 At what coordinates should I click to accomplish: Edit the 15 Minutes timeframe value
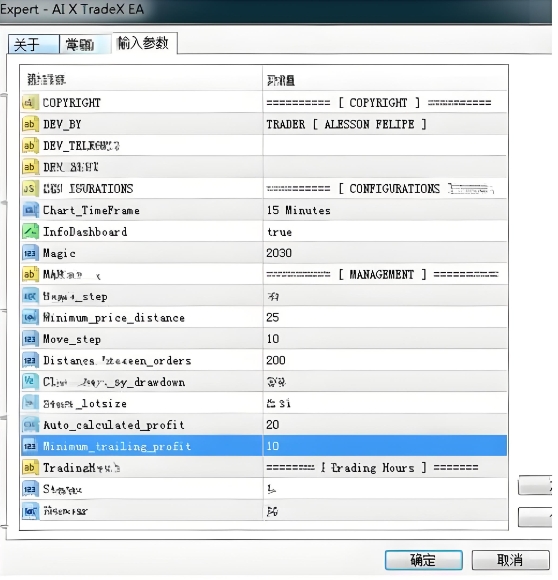click(299, 210)
